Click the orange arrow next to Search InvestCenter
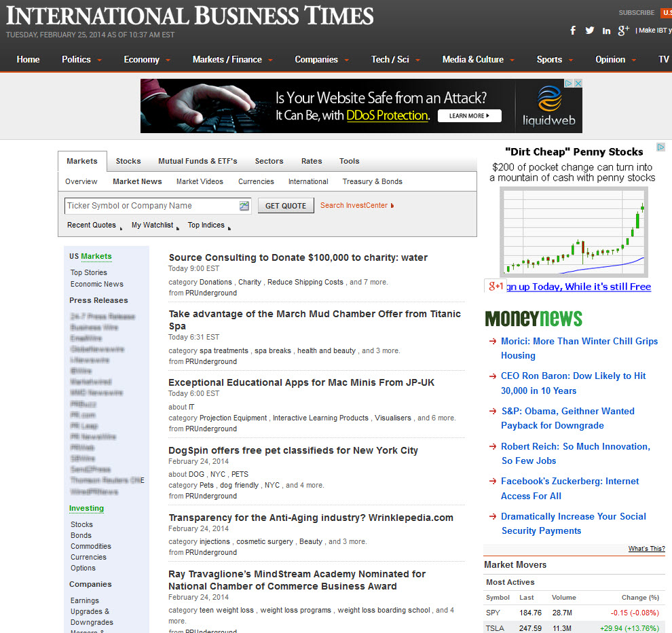The height and width of the screenshot is (633, 672). pos(392,206)
